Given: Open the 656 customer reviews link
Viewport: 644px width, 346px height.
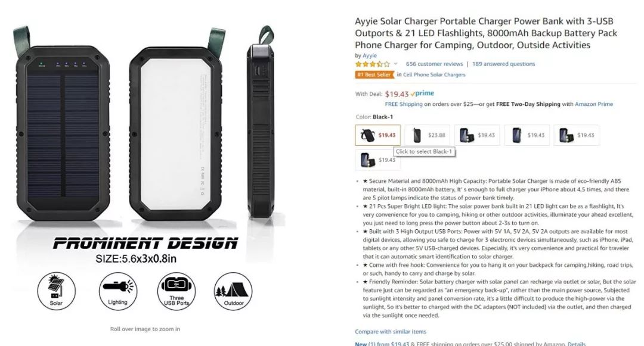Looking at the screenshot, I should click(434, 64).
